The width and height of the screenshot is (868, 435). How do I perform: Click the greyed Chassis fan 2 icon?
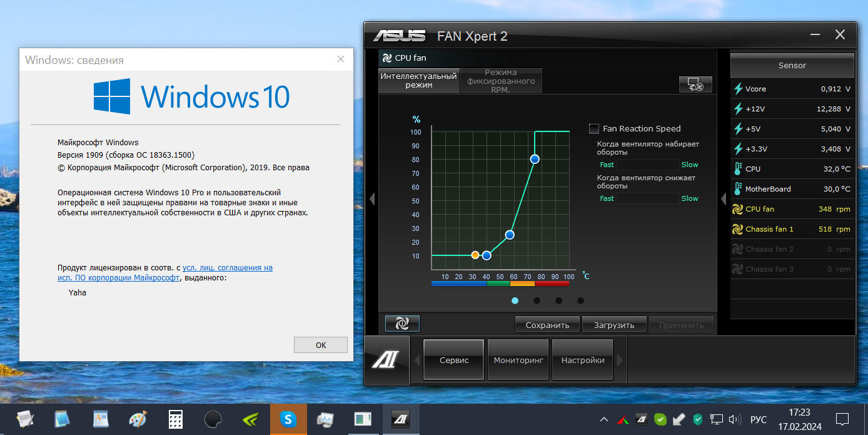pos(738,249)
